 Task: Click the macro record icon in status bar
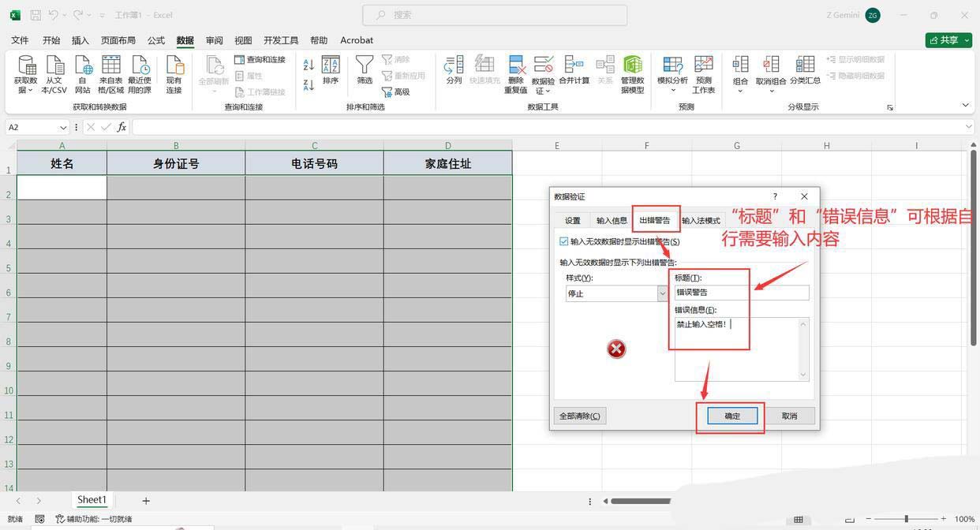click(39, 519)
